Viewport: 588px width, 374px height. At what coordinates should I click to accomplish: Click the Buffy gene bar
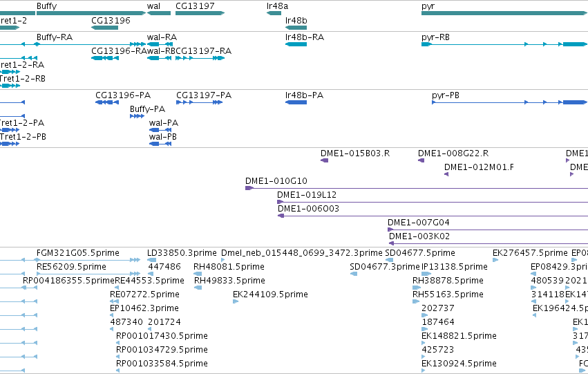click(x=91, y=13)
